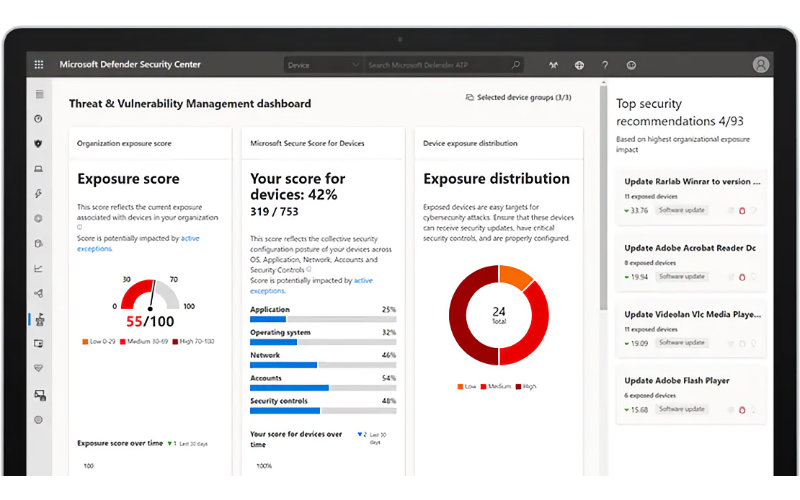800x500 pixels.
Task: Open the line chart reports icon in sidebar
Action: (39, 268)
